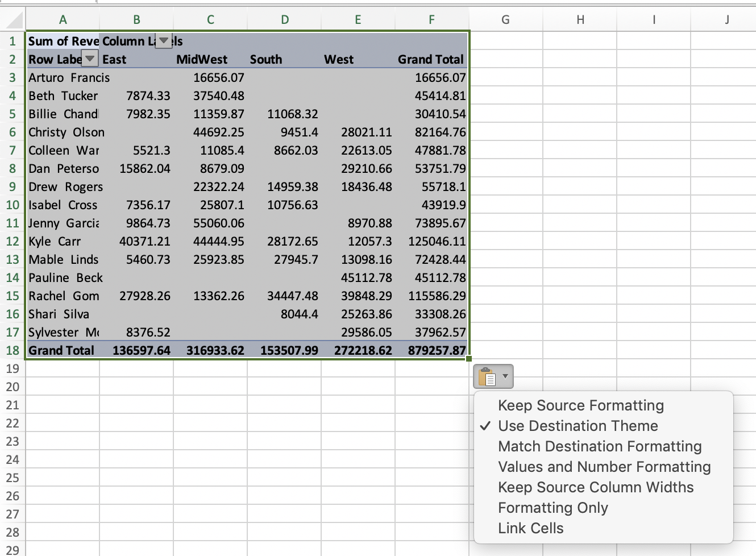Viewport: 756px width, 556px height.
Task: Click cell value 125046.11
Action: click(432, 241)
